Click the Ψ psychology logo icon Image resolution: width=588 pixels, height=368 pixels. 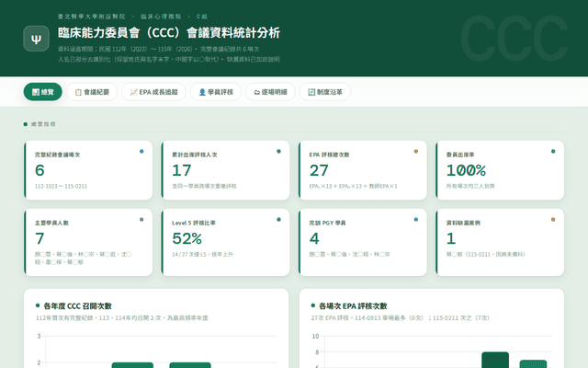click(x=37, y=39)
